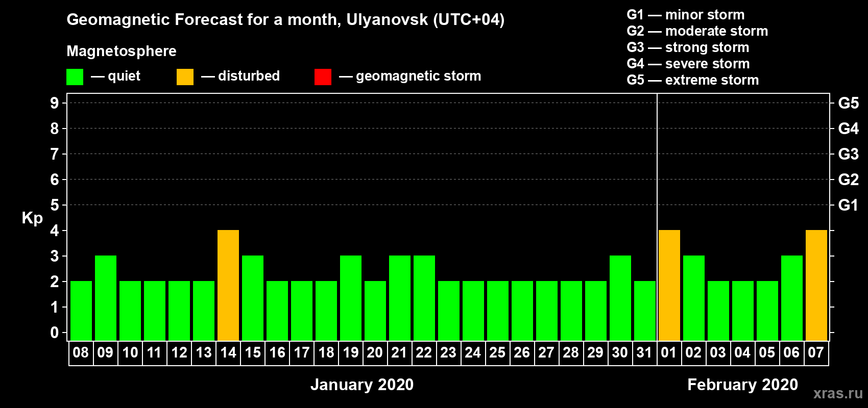Click date label 31 on the axis
Screen dimensions: 868x408
coord(644,352)
